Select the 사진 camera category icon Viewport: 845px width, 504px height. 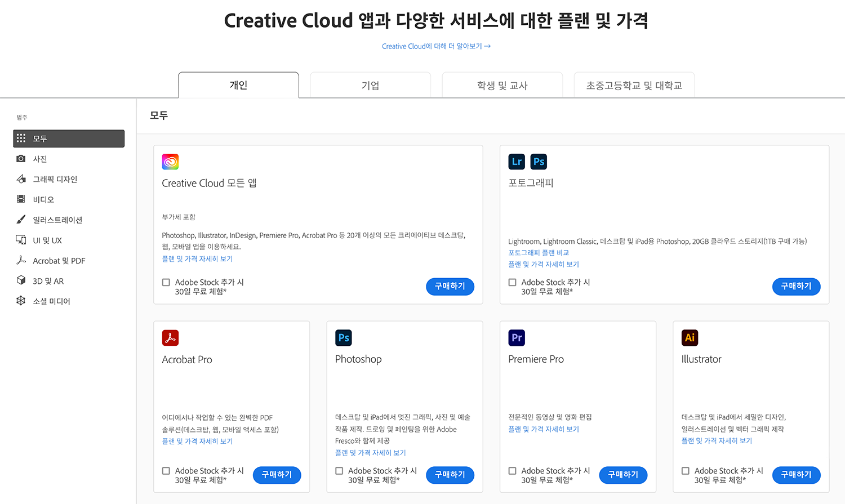[x=21, y=159]
